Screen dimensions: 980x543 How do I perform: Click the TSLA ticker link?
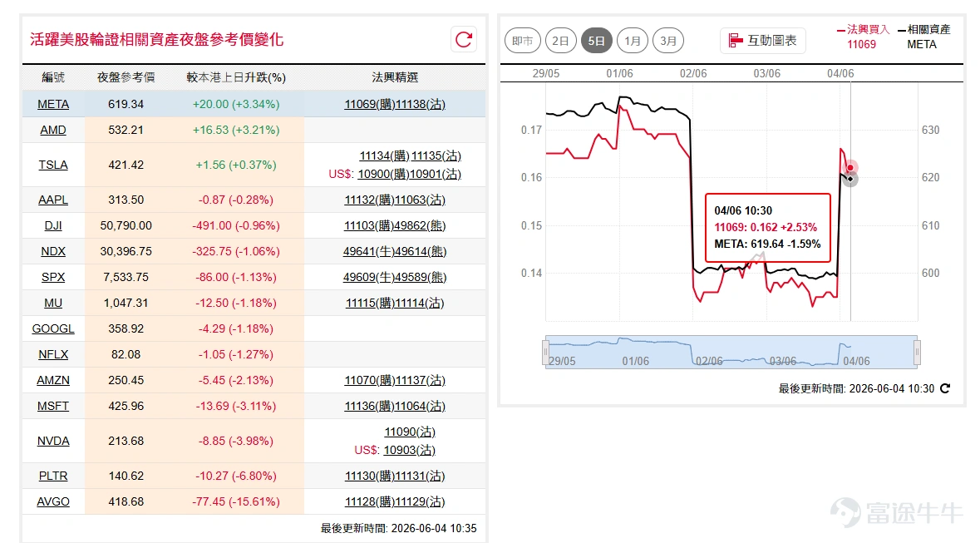[x=53, y=165]
